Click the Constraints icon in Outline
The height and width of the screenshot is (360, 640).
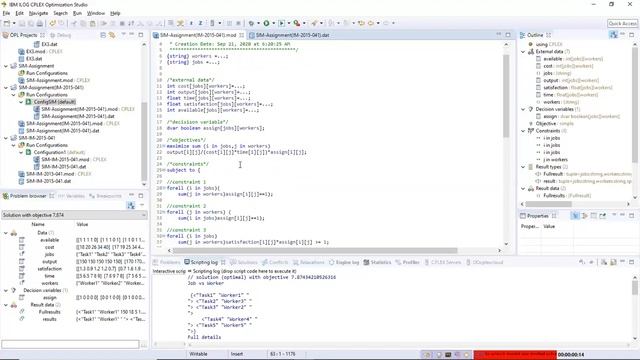click(531, 131)
